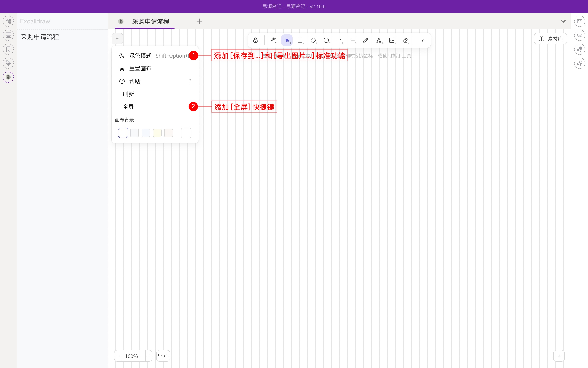Open the more shapes tools dropdown
Screen dimensions: 588x368
(423, 40)
